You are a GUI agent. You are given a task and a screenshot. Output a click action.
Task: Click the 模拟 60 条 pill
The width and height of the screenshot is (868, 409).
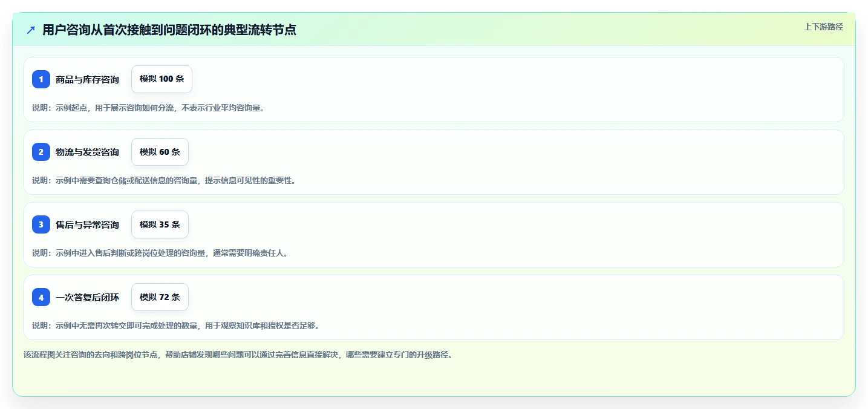click(x=160, y=152)
